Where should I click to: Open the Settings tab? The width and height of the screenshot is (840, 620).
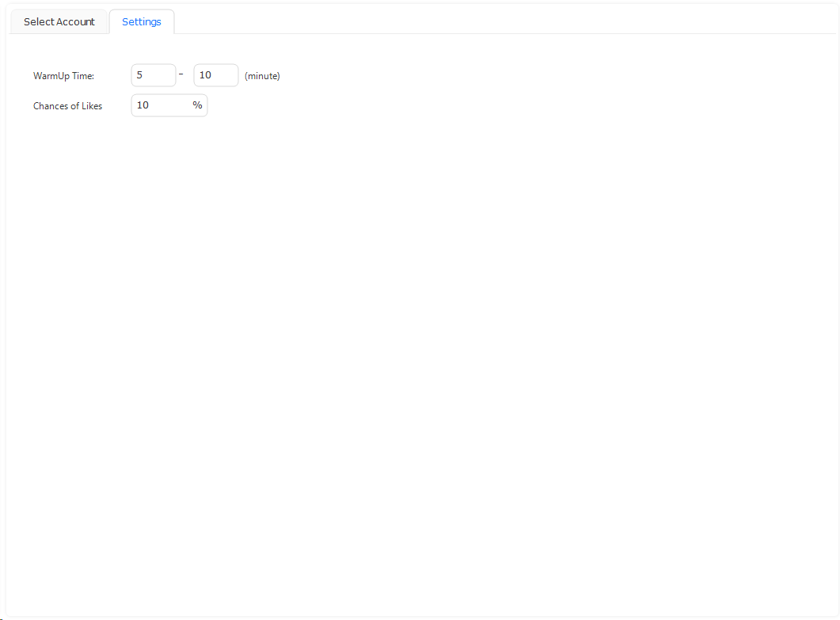141,22
